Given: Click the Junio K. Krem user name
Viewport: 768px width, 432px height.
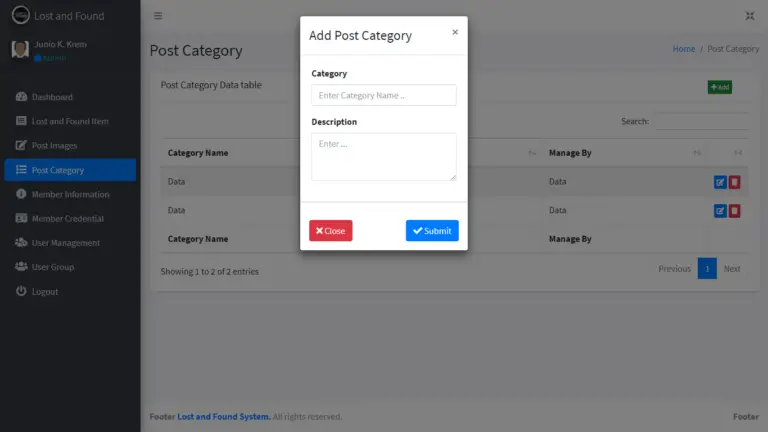Looking at the screenshot, I should click(60, 44).
